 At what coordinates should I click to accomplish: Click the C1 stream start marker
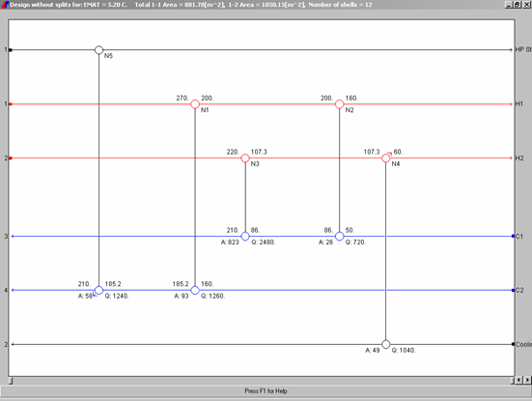click(513, 236)
